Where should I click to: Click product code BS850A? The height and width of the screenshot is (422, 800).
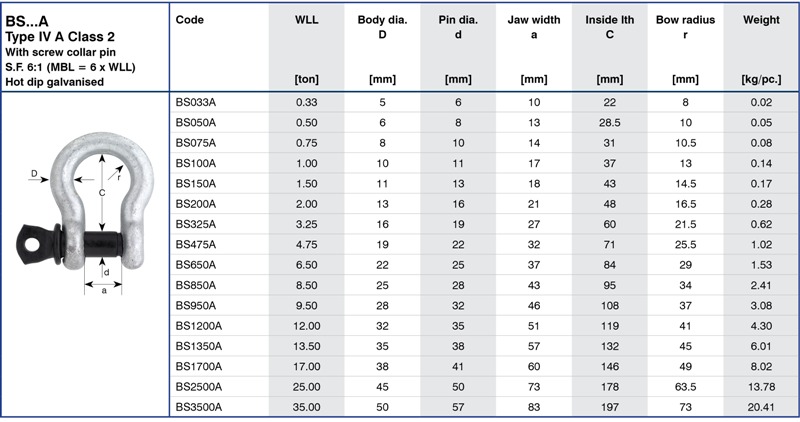click(x=195, y=284)
